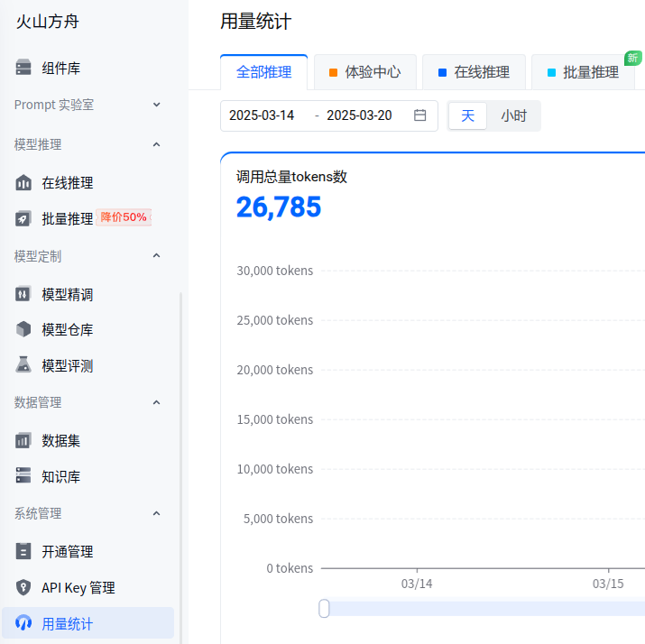Click the 30,000 tokens axis label

click(x=275, y=271)
